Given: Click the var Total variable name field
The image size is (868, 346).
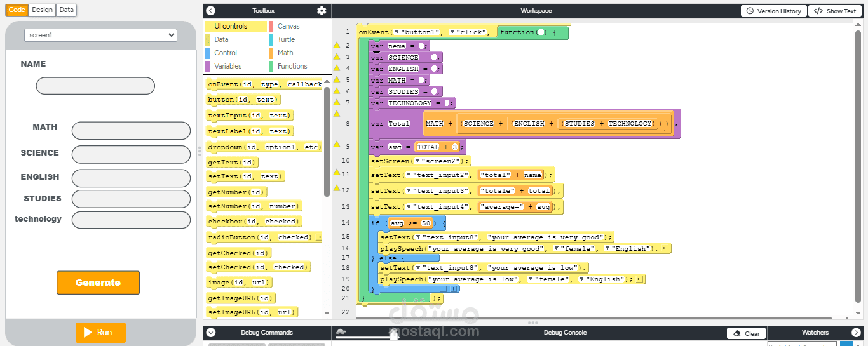Looking at the screenshot, I should (399, 124).
